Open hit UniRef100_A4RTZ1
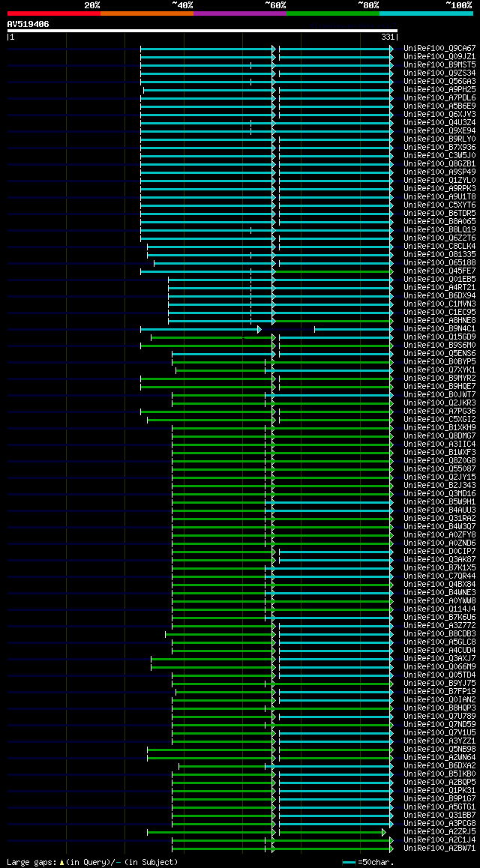This screenshot has width=480, height=868. pos(439,288)
